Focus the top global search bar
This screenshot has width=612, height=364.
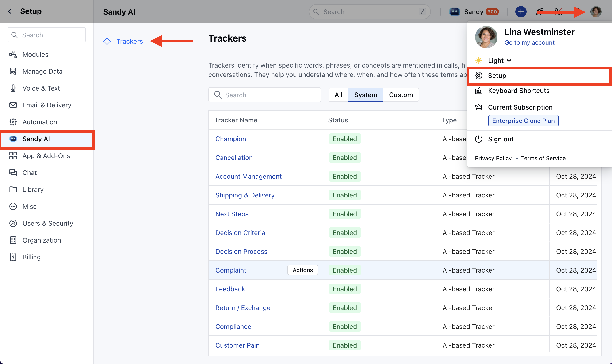[369, 12]
